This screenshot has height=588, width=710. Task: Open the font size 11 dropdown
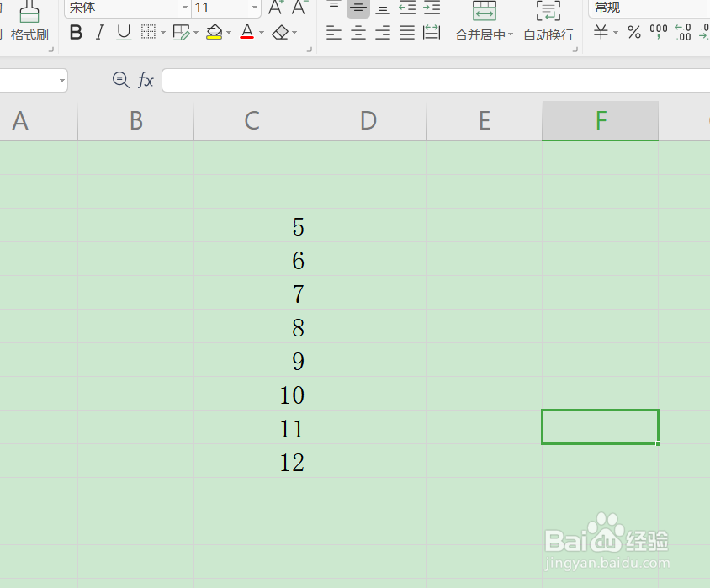tap(255, 8)
